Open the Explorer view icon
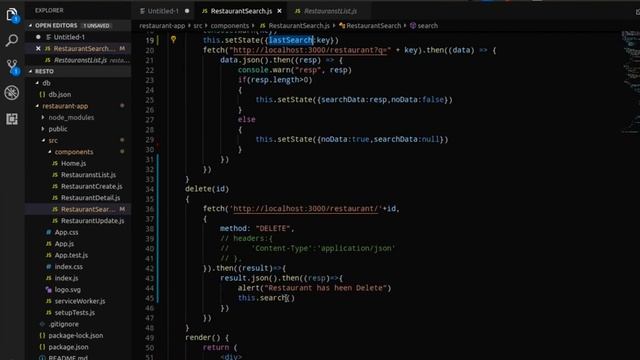 click(x=12, y=15)
